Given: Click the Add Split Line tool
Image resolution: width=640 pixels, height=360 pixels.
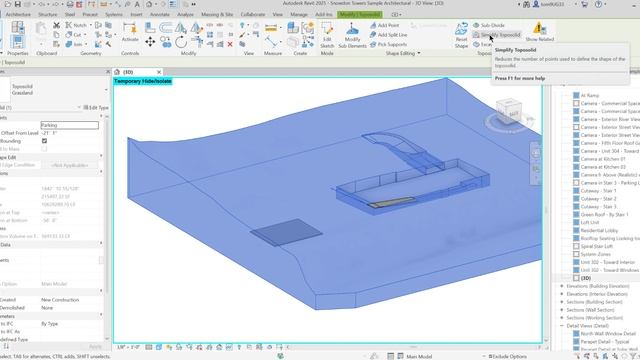Looking at the screenshot, I should [388, 35].
